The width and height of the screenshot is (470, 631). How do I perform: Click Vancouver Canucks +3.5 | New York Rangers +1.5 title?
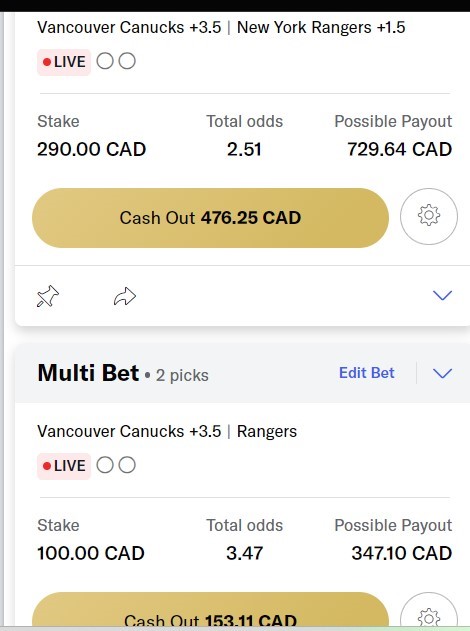click(221, 27)
